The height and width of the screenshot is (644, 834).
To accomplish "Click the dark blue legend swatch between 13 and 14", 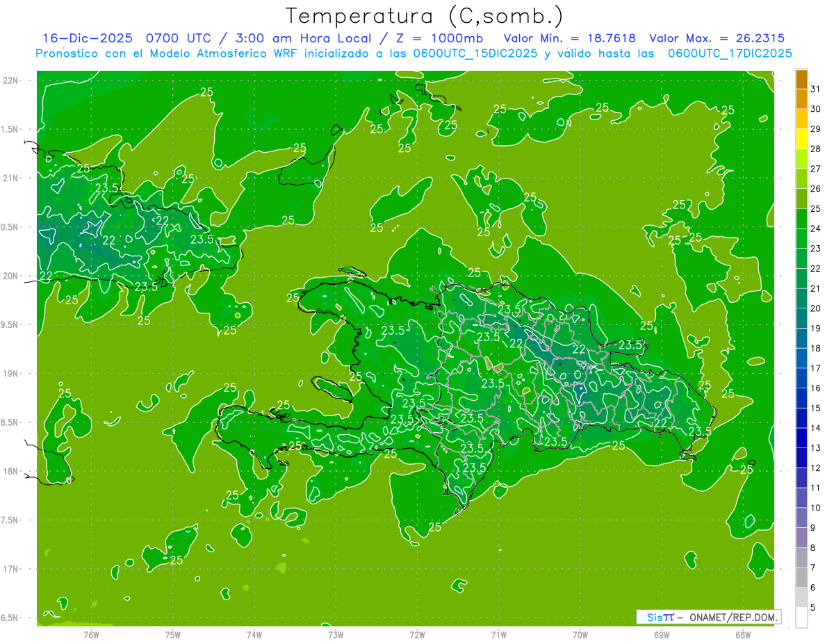I will pyautogui.click(x=801, y=438).
